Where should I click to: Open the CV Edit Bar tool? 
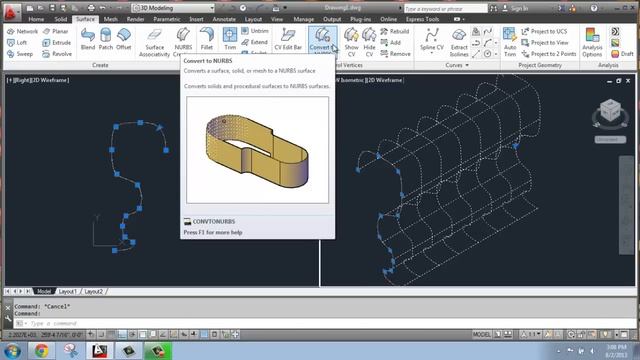pyautogui.click(x=288, y=39)
